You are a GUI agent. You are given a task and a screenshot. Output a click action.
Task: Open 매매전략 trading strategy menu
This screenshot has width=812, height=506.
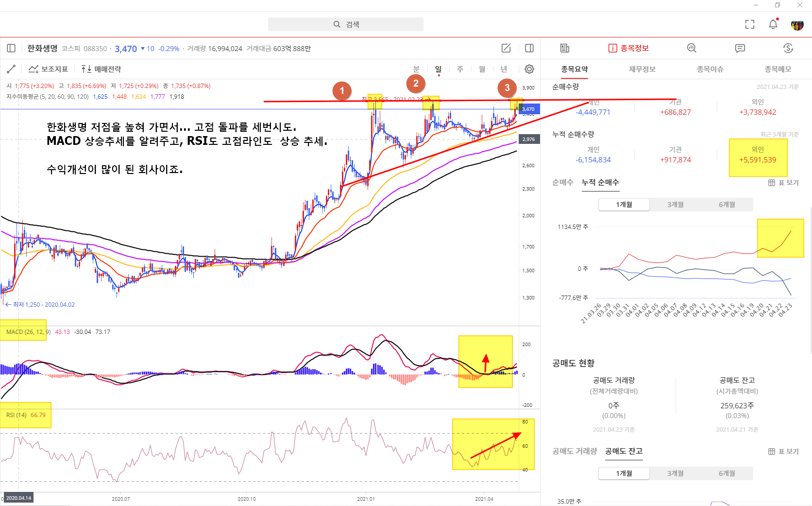click(101, 69)
